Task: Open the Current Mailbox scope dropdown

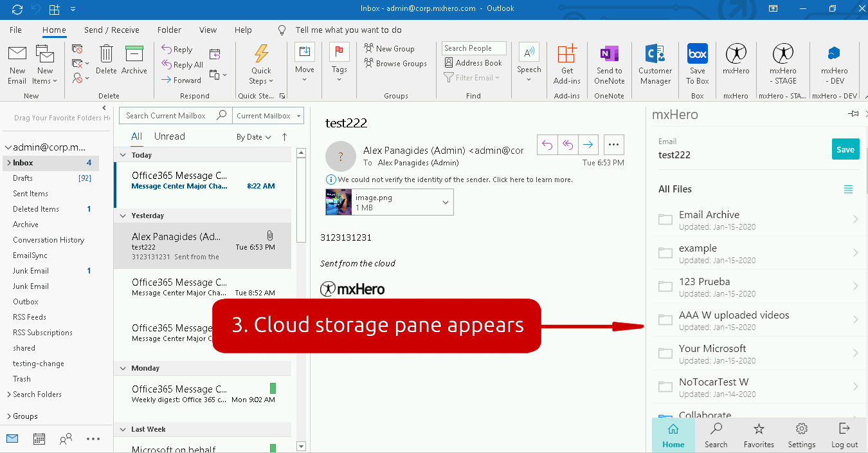Action: point(268,116)
